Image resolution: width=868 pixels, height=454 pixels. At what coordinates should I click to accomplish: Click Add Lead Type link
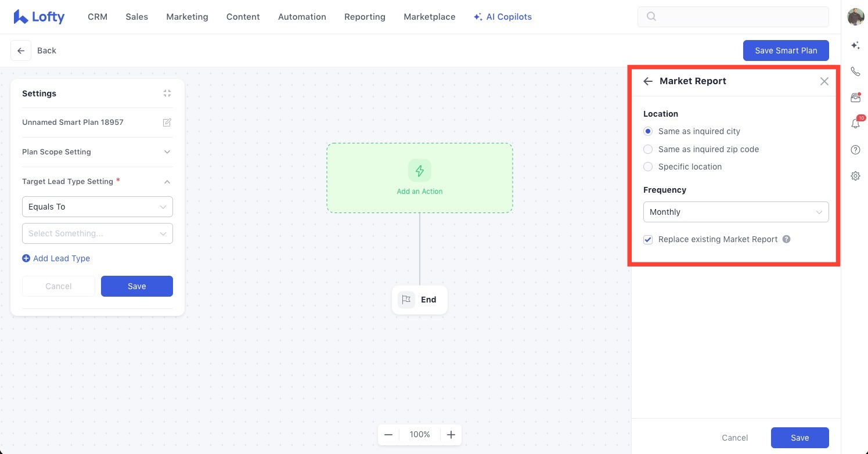[56, 258]
